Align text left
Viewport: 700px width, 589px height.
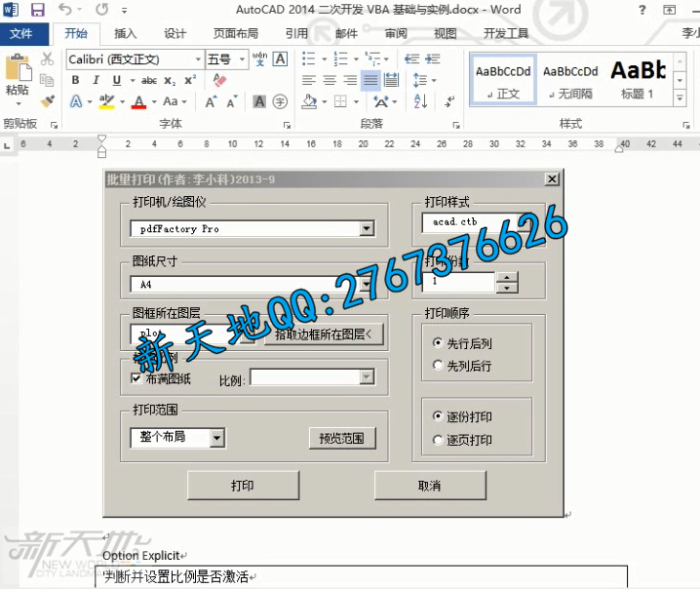pyautogui.click(x=309, y=80)
